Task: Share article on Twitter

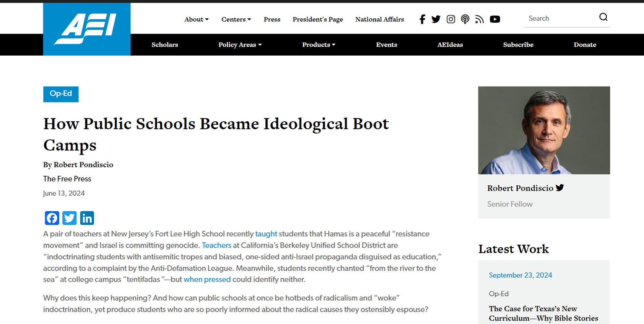Action: click(x=69, y=218)
